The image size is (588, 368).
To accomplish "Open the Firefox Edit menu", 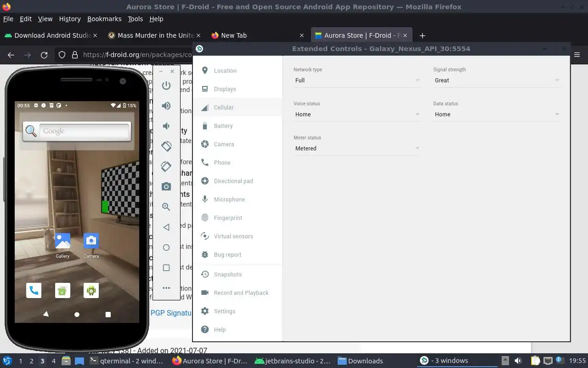I will pos(26,19).
